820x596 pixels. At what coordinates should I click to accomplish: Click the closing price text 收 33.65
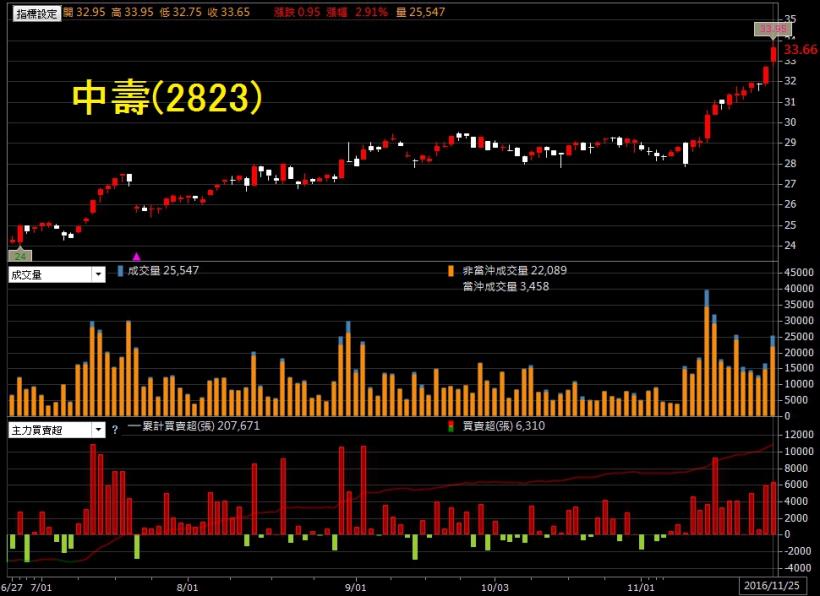point(229,12)
